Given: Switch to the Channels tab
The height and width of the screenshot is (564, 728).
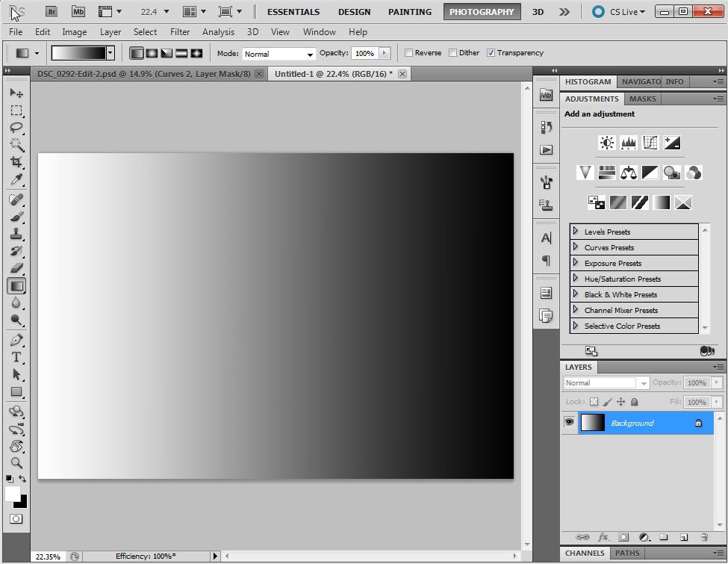Looking at the screenshot, I should (x=585, y=554).
